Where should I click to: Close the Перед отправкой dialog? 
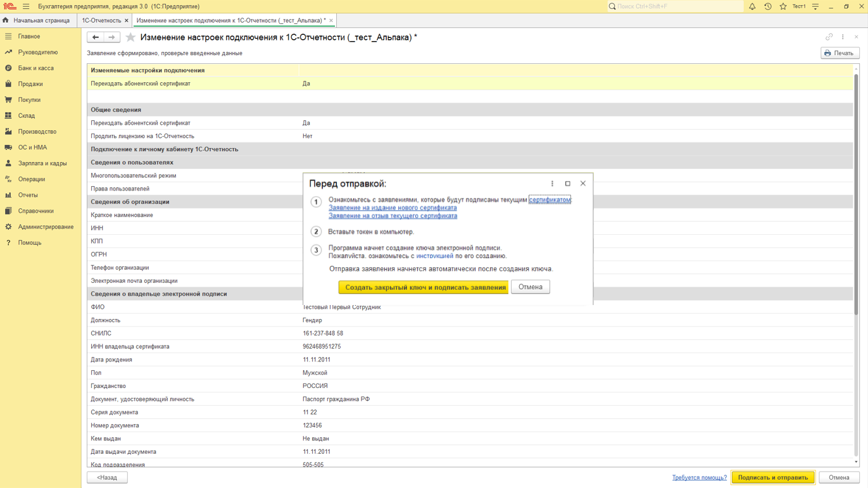[x=583, y=184]
